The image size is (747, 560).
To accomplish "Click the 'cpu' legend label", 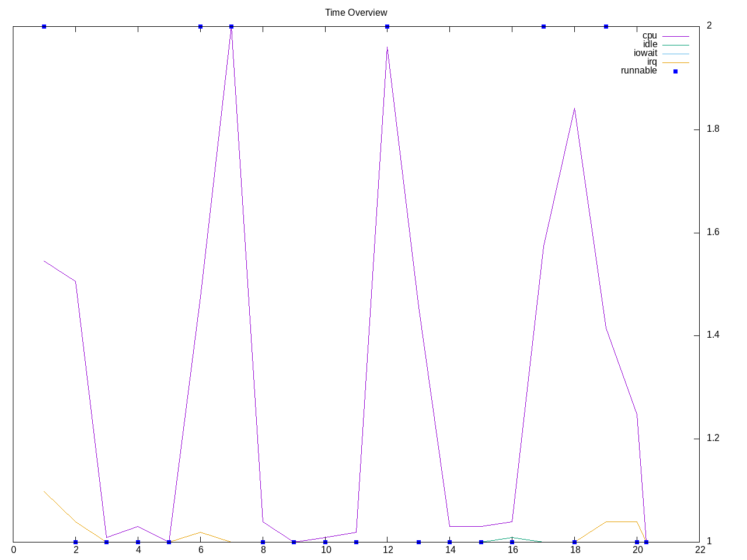I will [649, 36].
